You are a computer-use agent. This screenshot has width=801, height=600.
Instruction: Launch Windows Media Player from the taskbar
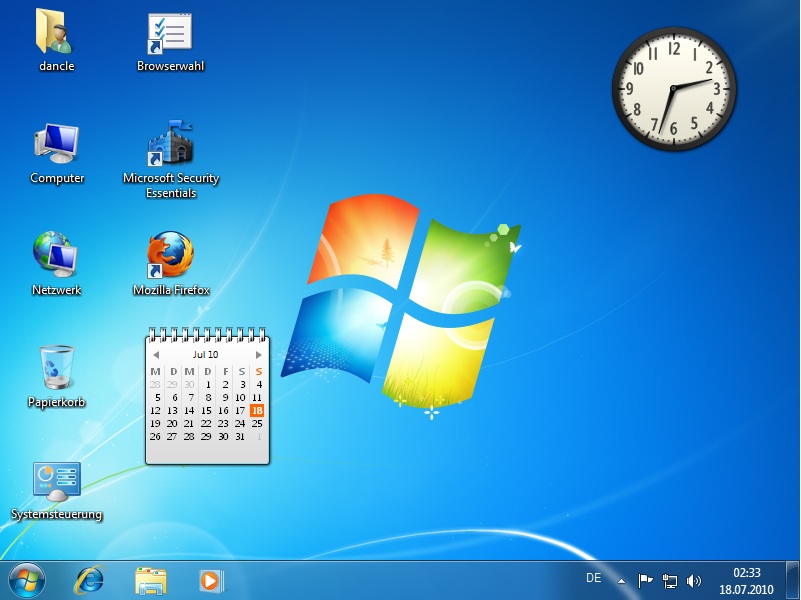(x=211, y=579)
